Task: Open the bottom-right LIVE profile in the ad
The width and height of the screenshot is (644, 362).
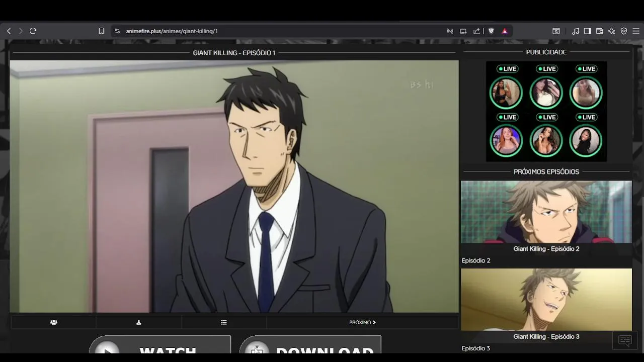Action: 586,141
